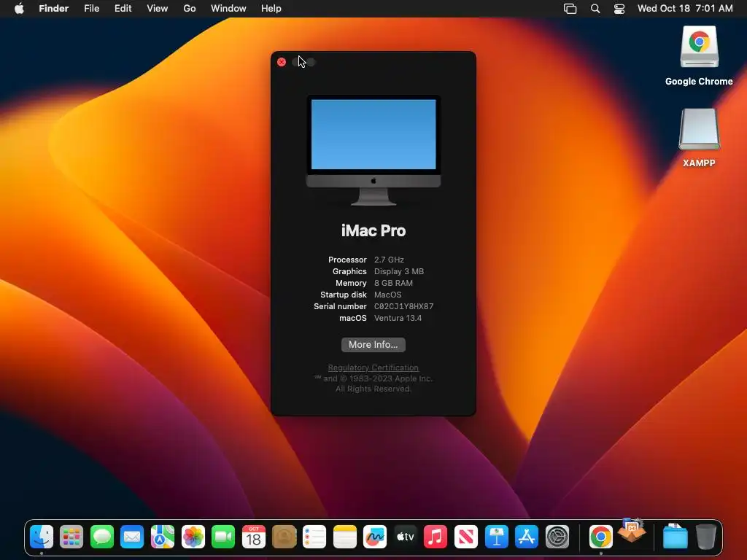Click the Ventura 13.4 version text

pyautogui.click(x=398, y=318)
